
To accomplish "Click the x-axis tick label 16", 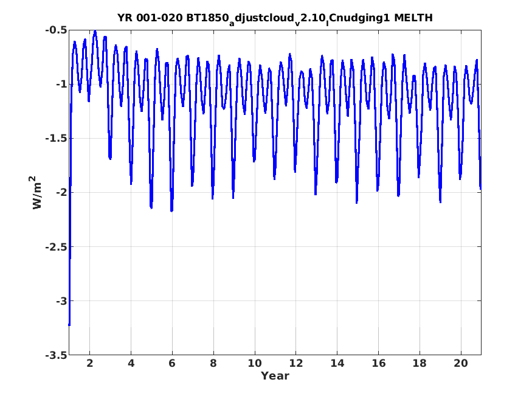I will point(378,363).
